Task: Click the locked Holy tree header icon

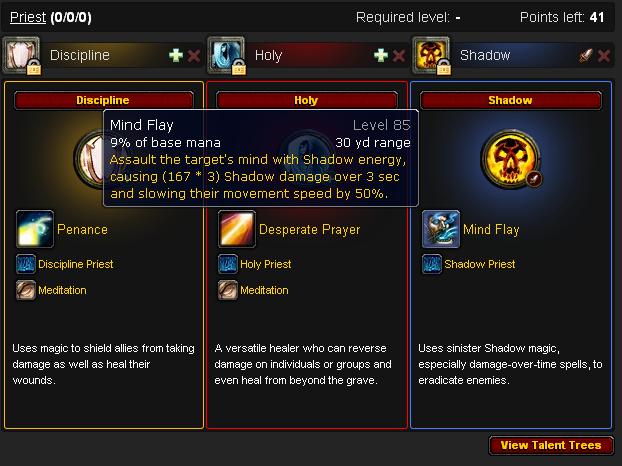Action: [227, 56]
